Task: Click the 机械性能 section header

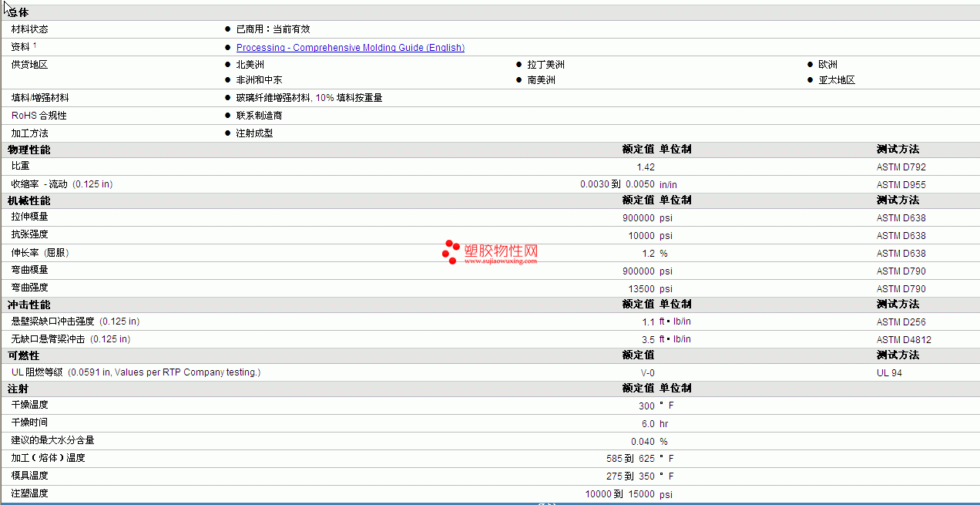Action: (29, 200)
